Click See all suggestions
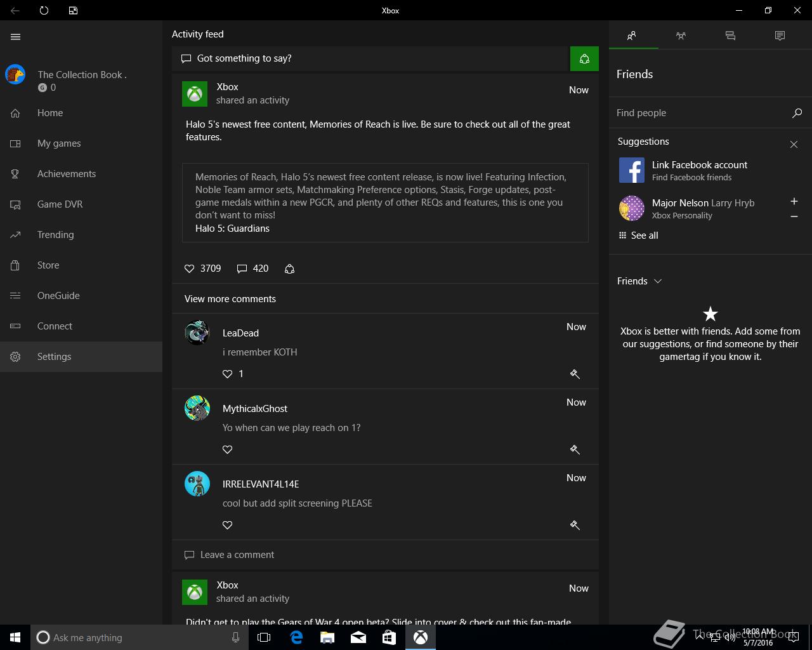812x650 pixels. 638,235
